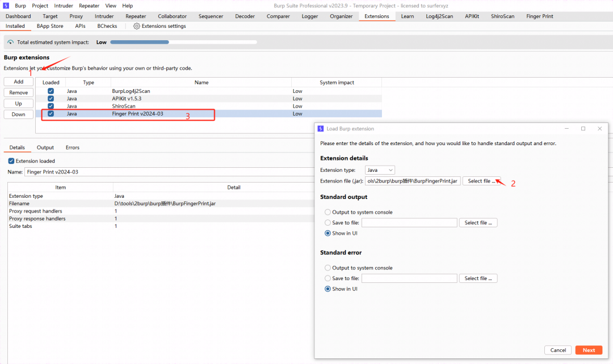
Task: Open the View menu
Action: click(111, 6)
